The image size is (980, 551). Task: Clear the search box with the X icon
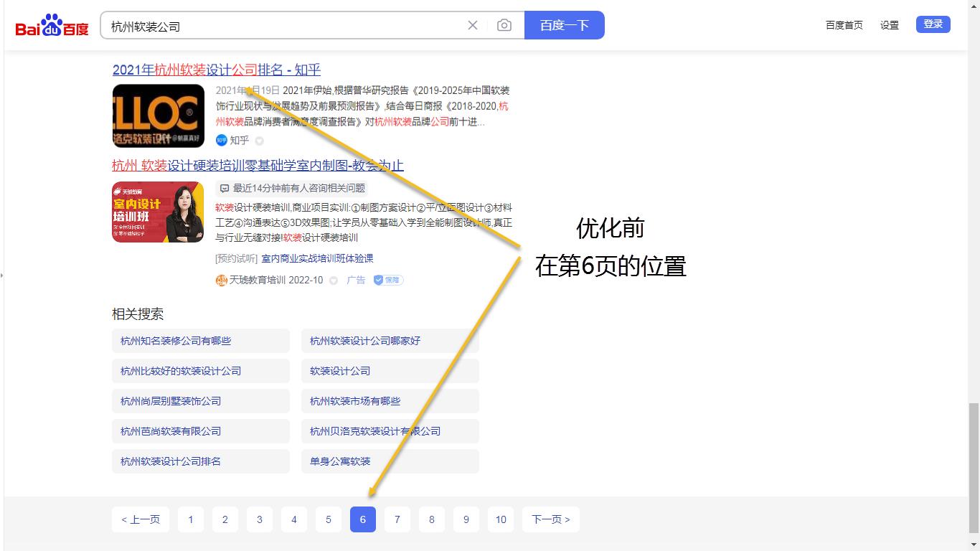click(473, 25)
